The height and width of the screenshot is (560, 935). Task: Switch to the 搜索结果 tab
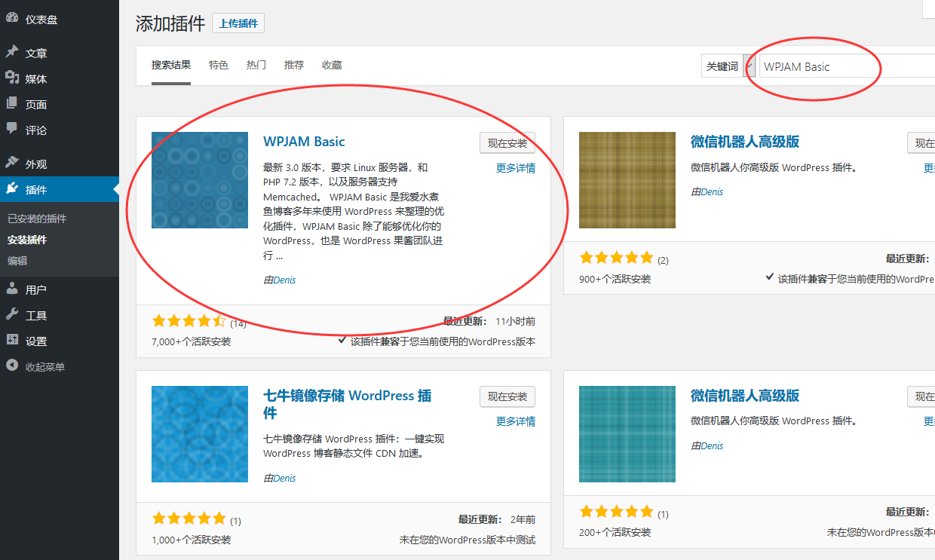pyautogui.click(x=171, y=66)
